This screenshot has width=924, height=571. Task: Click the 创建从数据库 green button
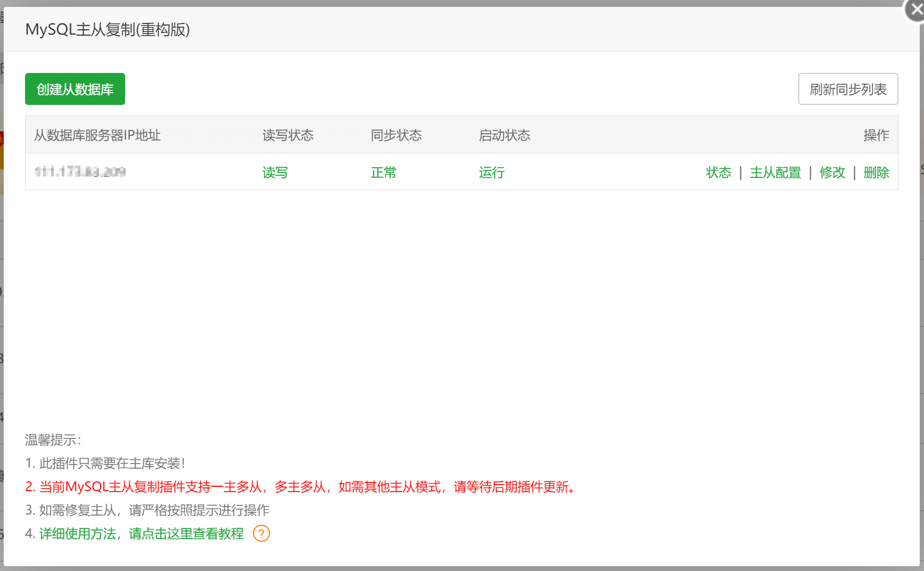[75, 89]
